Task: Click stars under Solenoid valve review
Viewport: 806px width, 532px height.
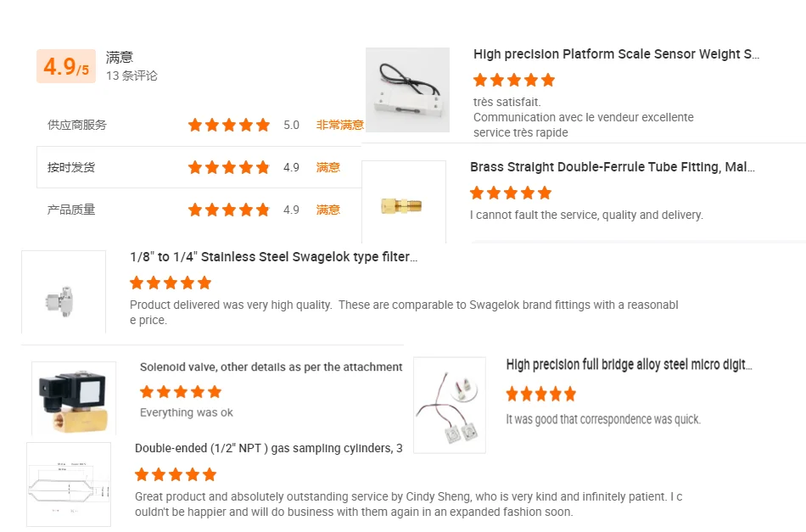Action: (180, 391)
